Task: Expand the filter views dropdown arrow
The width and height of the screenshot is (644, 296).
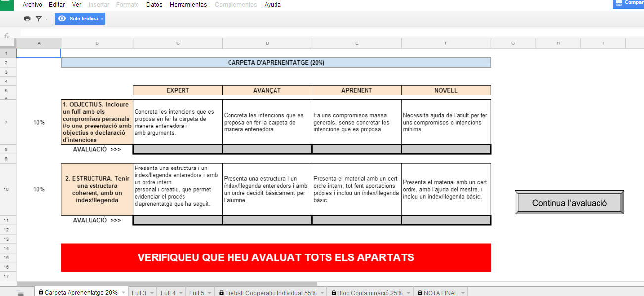Action: pos(46,19)
